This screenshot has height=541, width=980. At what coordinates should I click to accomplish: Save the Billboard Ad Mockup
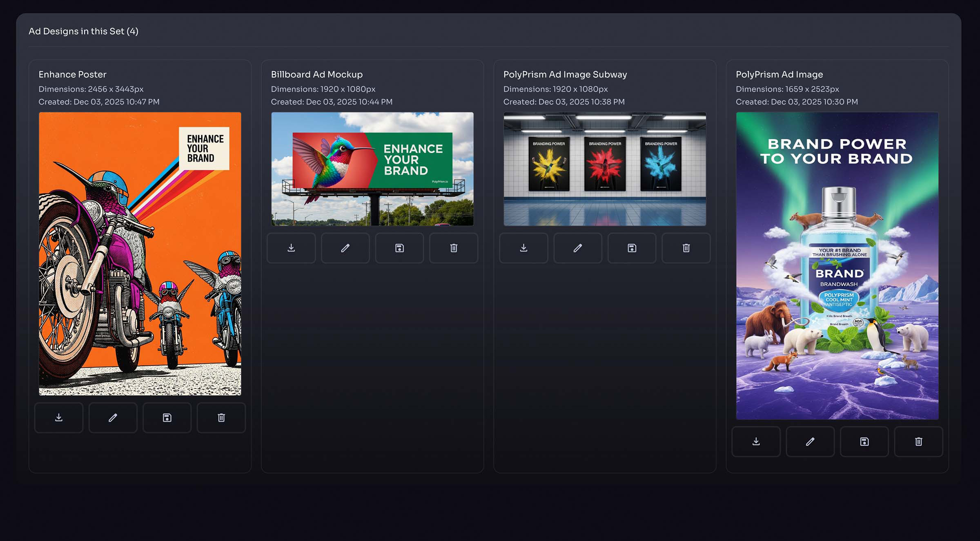coord(399,248)
